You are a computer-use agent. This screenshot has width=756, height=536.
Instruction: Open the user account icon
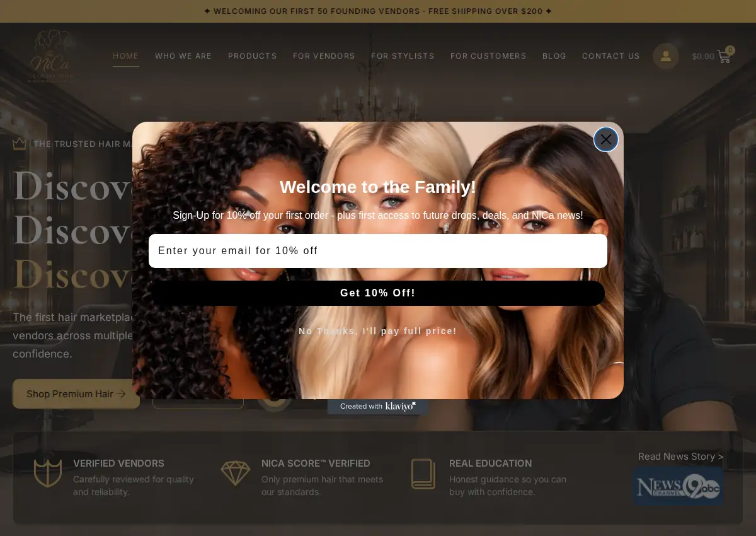(666, 56)
